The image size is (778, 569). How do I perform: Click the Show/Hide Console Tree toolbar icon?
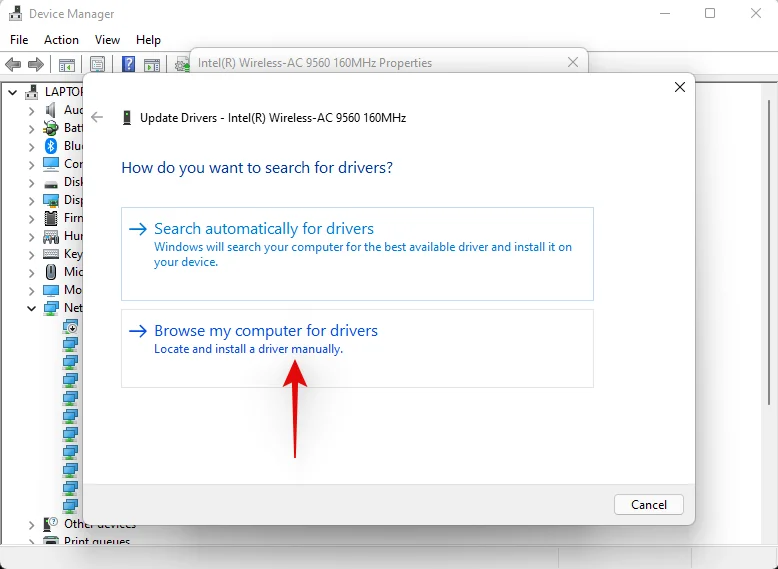(67, 65)
